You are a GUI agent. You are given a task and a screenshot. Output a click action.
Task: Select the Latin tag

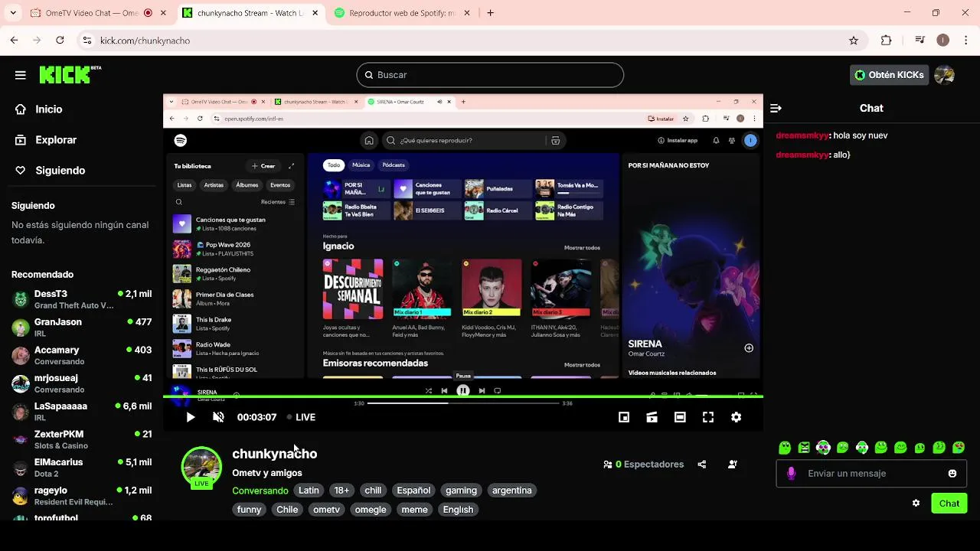(309, 491)
